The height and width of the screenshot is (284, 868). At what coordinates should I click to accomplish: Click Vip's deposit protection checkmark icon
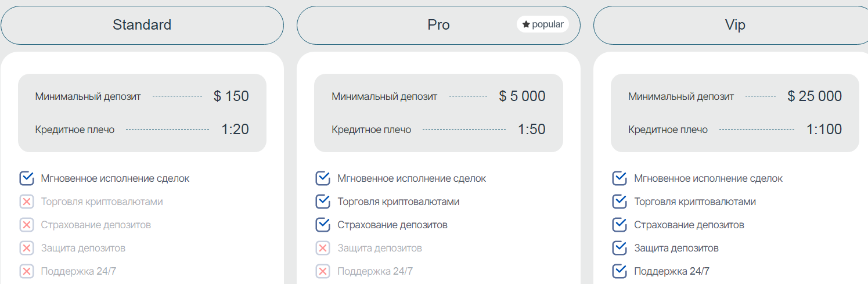(x=620, y=248)
